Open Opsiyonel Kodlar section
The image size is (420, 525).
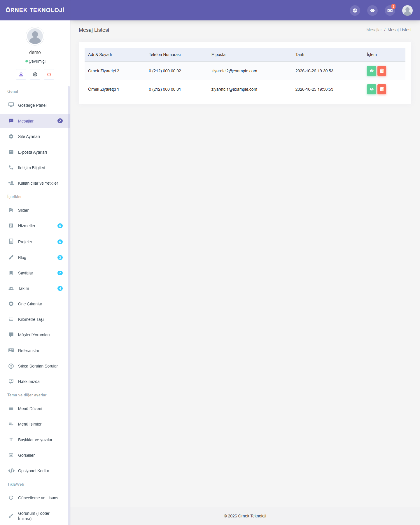35,471
